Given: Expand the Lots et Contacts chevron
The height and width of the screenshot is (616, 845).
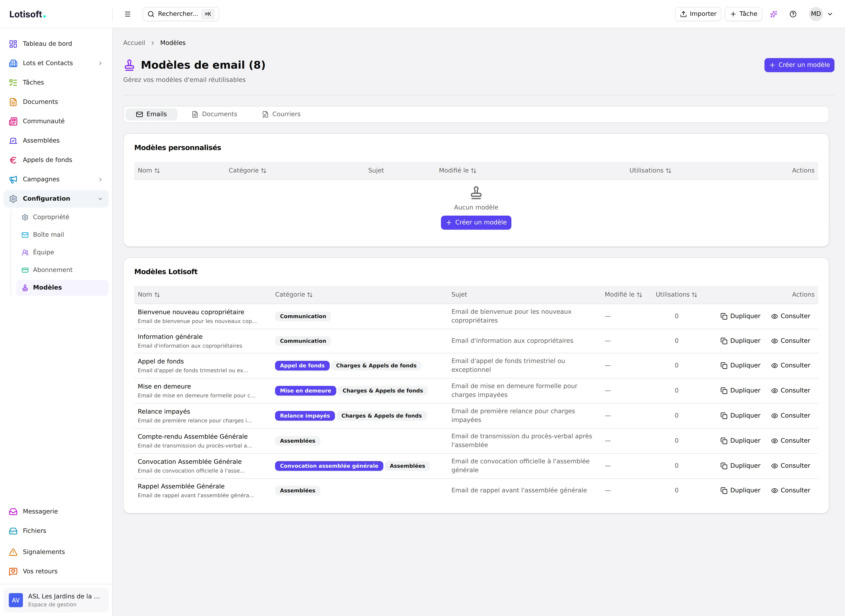Looking at the screenshot, I should 100,63.
